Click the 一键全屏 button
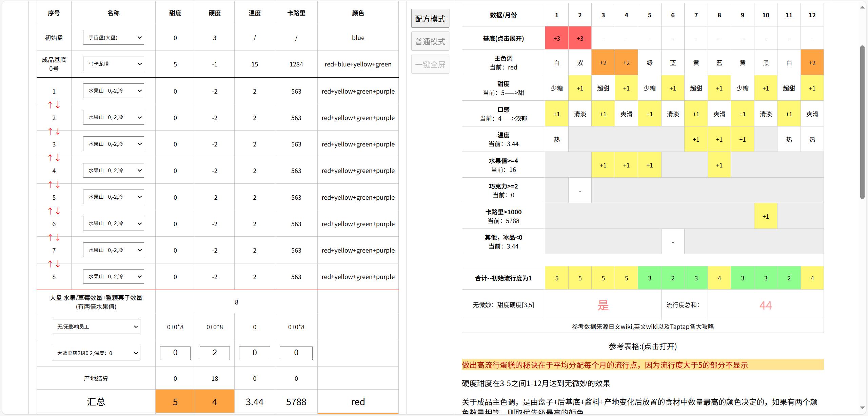 pyautogui.click(x=430, y=64)
